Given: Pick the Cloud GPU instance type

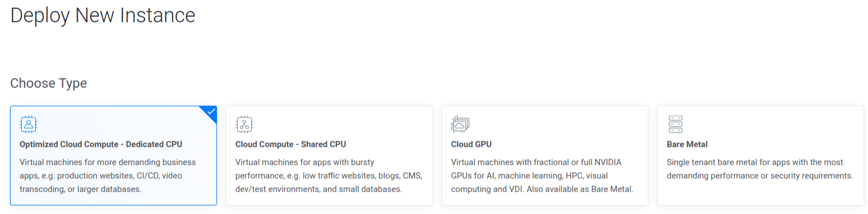Looking at the screenshot, I should tap(545, 156).
